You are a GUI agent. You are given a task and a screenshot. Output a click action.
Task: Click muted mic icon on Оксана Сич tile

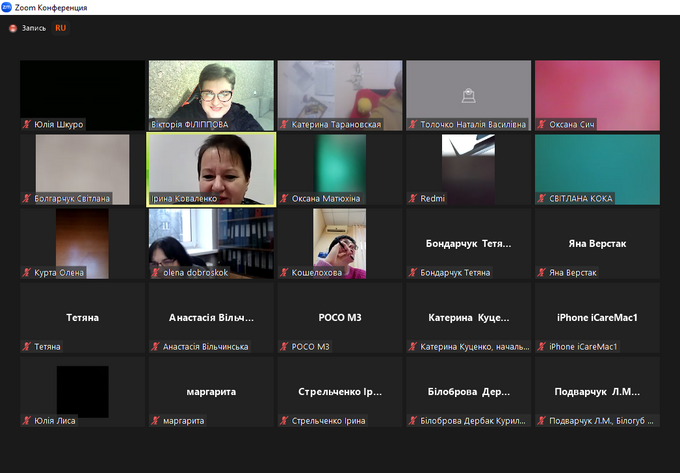click(x=542, y=125)
